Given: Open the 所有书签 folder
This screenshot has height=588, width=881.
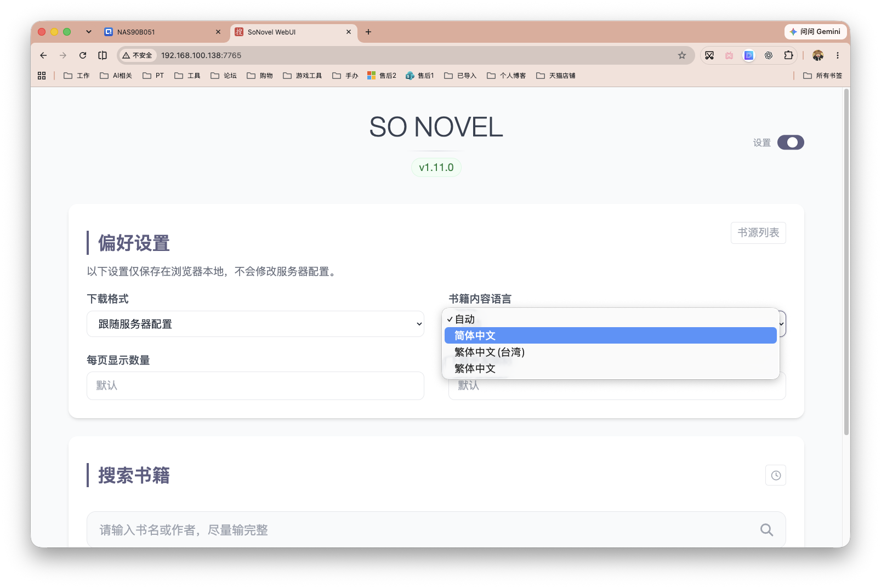Looking at the screenshot, I should point(822,76).
